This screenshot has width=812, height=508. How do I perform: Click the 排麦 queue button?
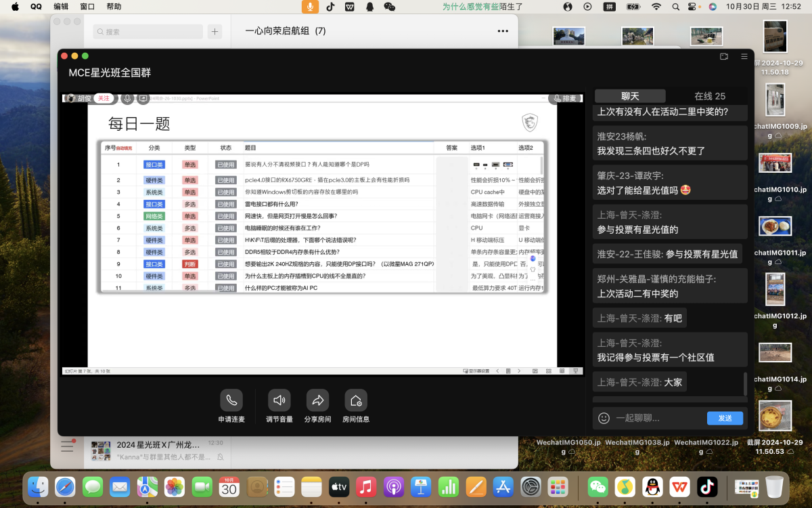tap(565, 98)
